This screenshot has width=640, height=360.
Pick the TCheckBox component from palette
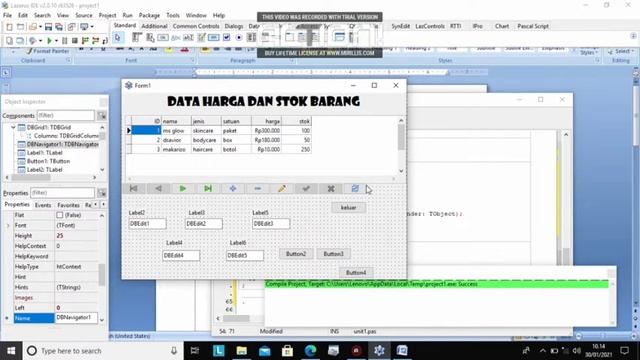coord(227,38)
